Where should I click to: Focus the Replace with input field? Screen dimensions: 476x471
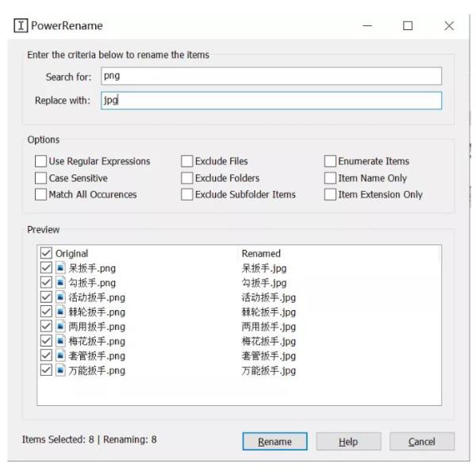(x=270, y=101)
